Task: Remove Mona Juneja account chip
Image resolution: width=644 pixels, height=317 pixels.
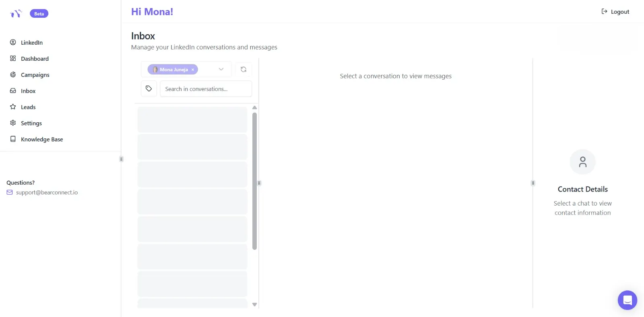Action: point(193,70)
